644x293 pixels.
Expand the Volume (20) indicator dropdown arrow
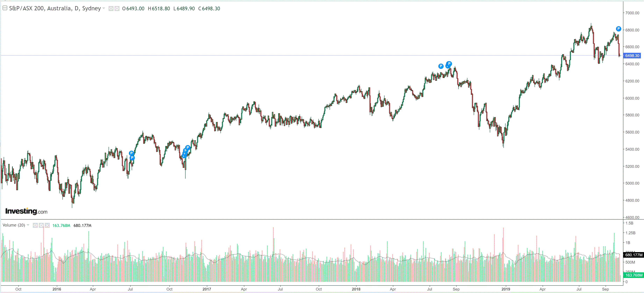coord(28,225)
